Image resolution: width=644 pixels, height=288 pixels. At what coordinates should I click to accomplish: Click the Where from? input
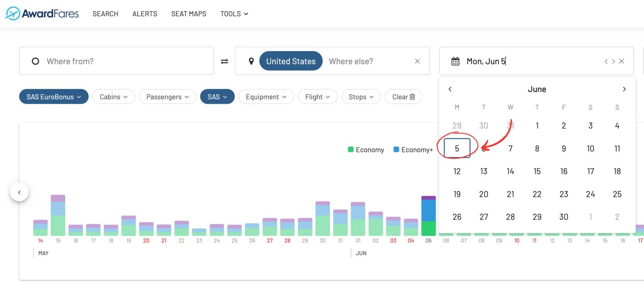point(116,61)
